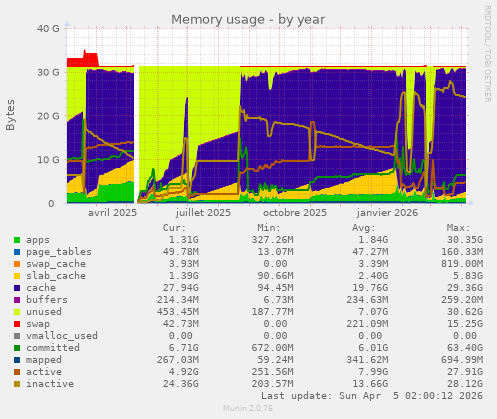Click the inactive legend color swatch

coord(17,384)
